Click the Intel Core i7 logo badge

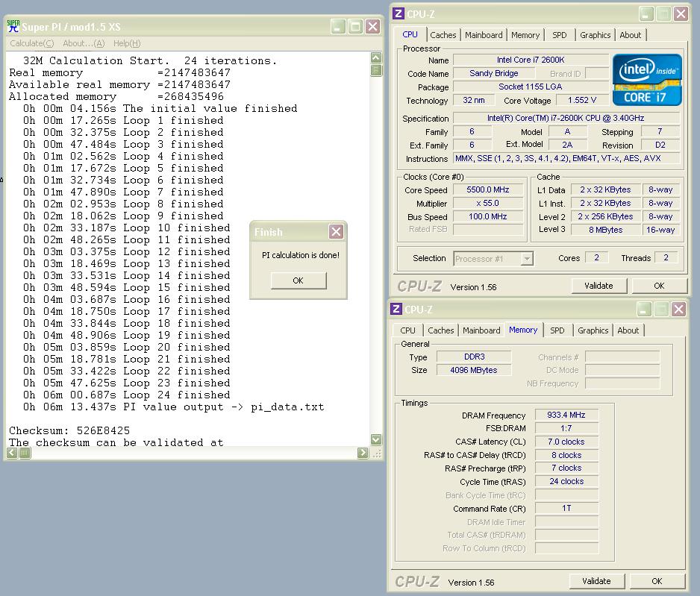click(647, 80)
